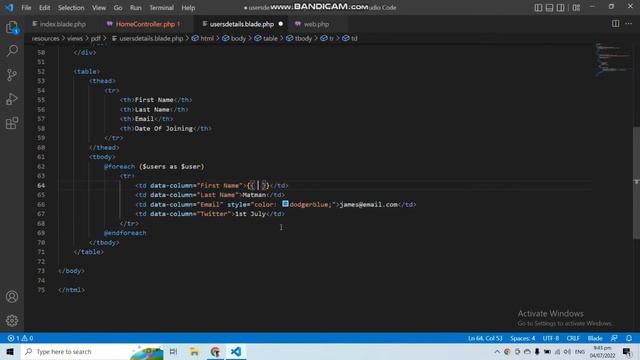Toggle secondary sidebar layout icon
Screen dimensions: 640x360
coord(560,7)
